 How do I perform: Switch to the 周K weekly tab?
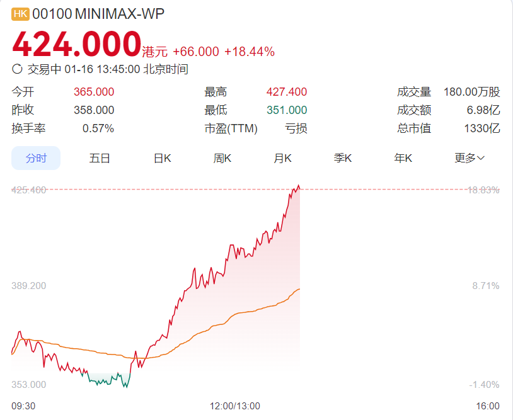point(222,158)
